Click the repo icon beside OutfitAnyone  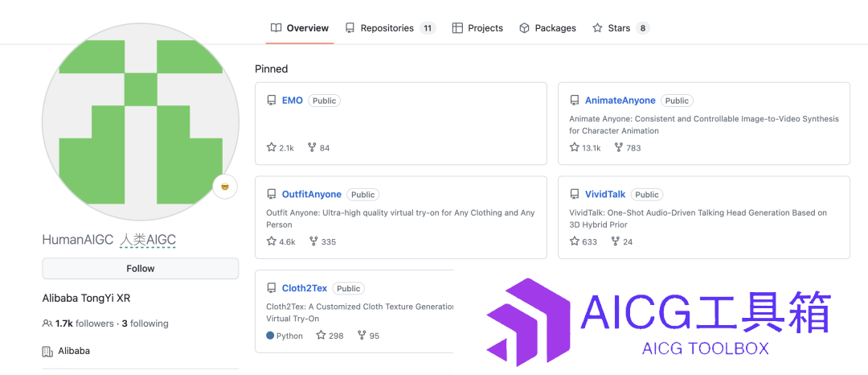[272, 195]
